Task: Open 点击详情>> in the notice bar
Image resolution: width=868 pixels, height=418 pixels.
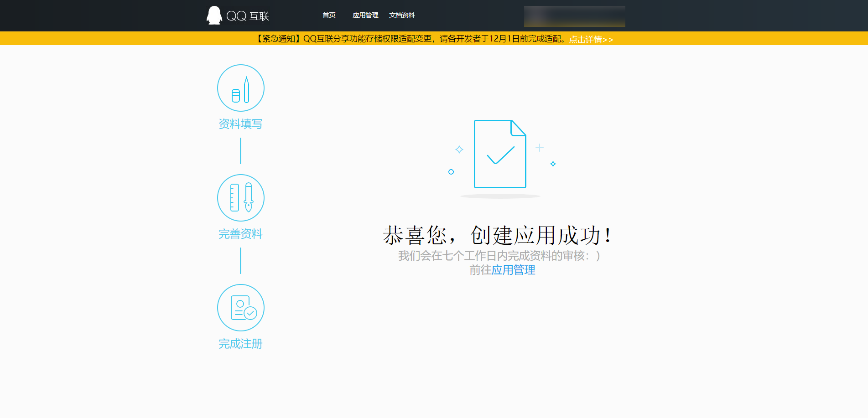Action: pos(589,40)
